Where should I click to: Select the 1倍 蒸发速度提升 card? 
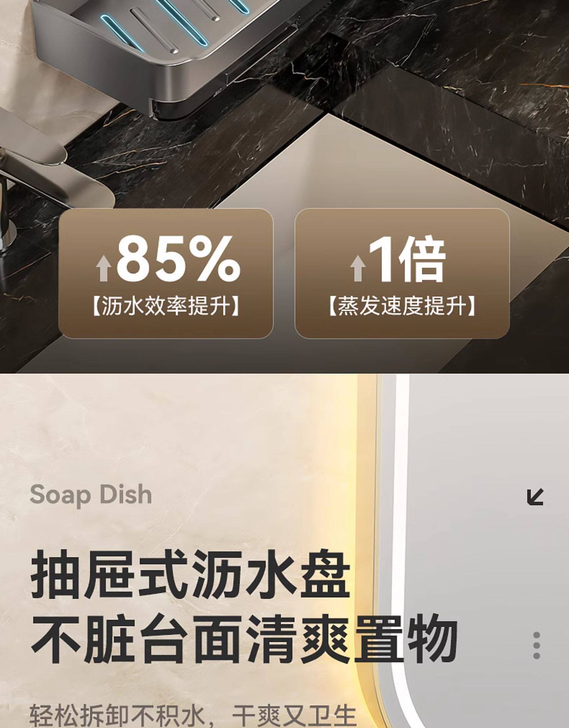402,273
